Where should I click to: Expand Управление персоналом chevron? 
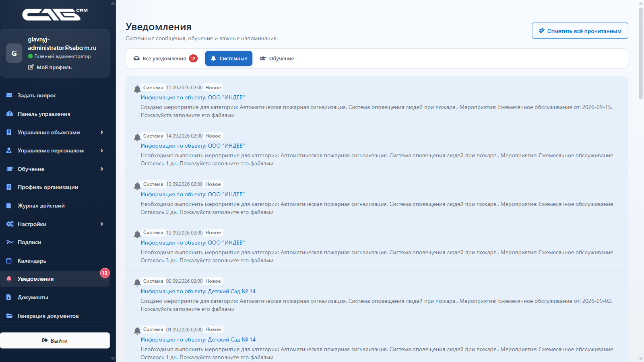click(102, 150)
